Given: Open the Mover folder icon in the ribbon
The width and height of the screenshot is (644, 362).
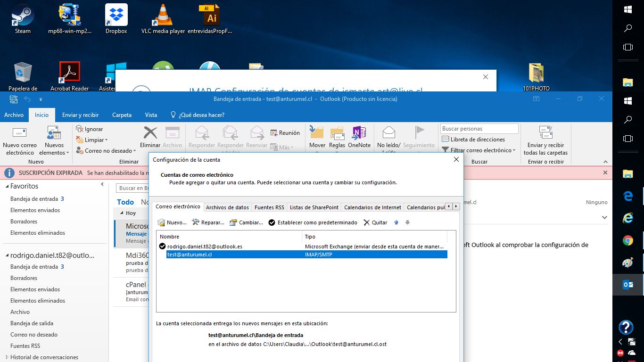Looking at the screenshot, I should [317, 132].
